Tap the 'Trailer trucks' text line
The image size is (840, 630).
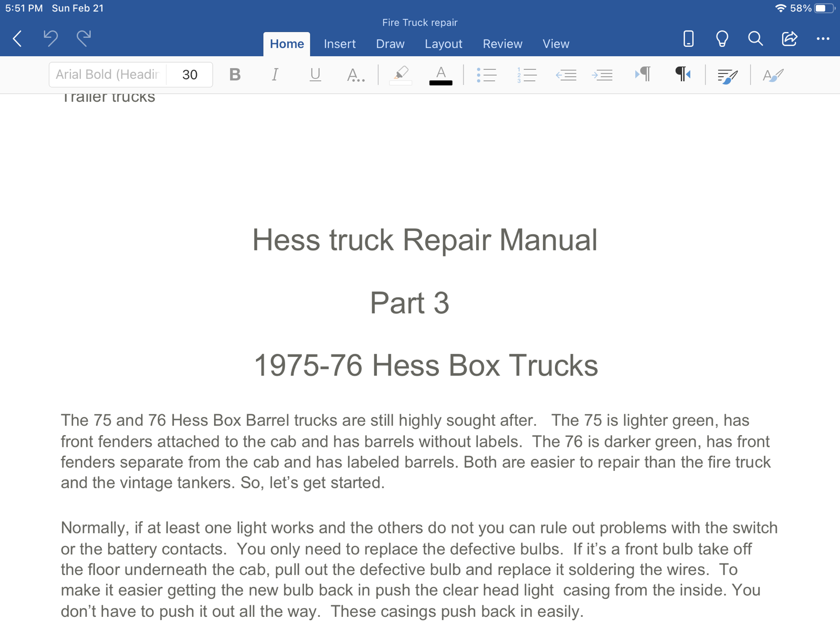pos(108,98)
